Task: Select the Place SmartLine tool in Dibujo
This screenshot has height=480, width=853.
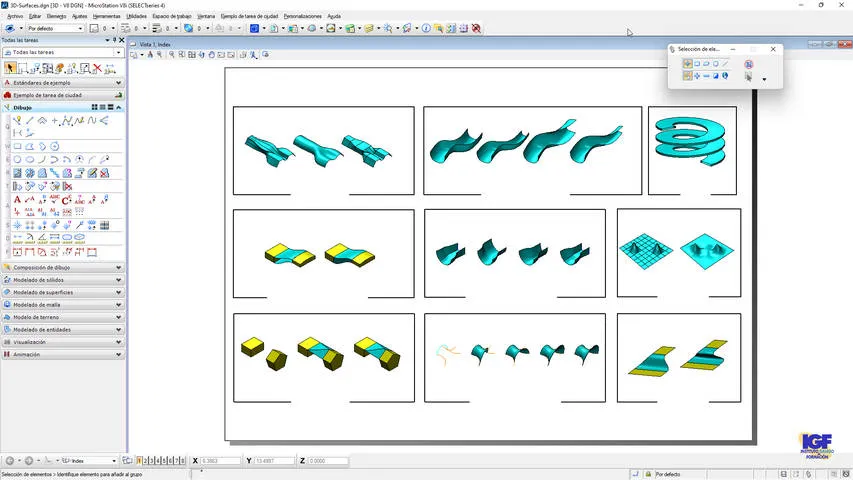Action: (x=17, y=120)
